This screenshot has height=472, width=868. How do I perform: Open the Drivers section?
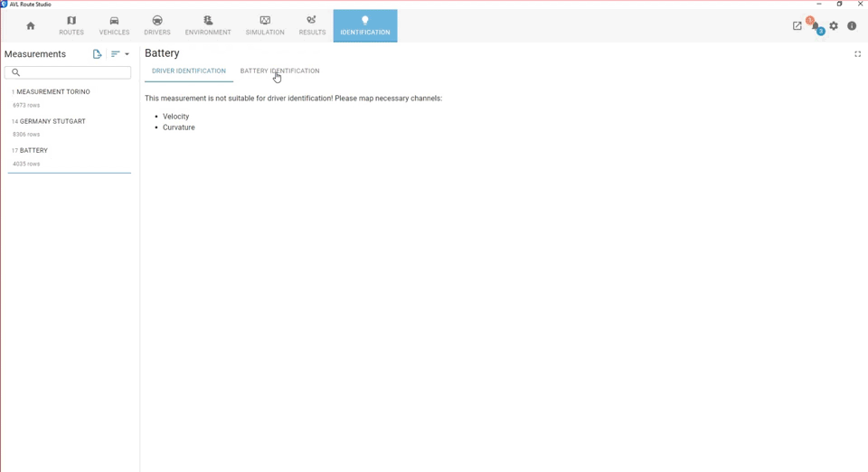point(157,25)
